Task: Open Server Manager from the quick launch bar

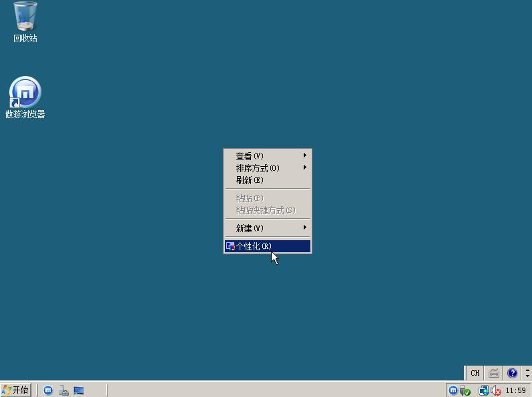Action: (63, 390)
